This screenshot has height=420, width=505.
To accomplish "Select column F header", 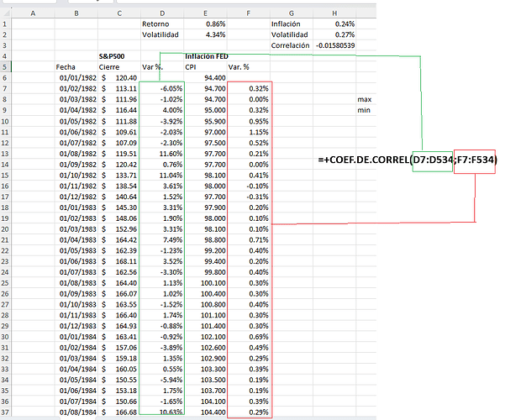I will click(x=249, y=13).
